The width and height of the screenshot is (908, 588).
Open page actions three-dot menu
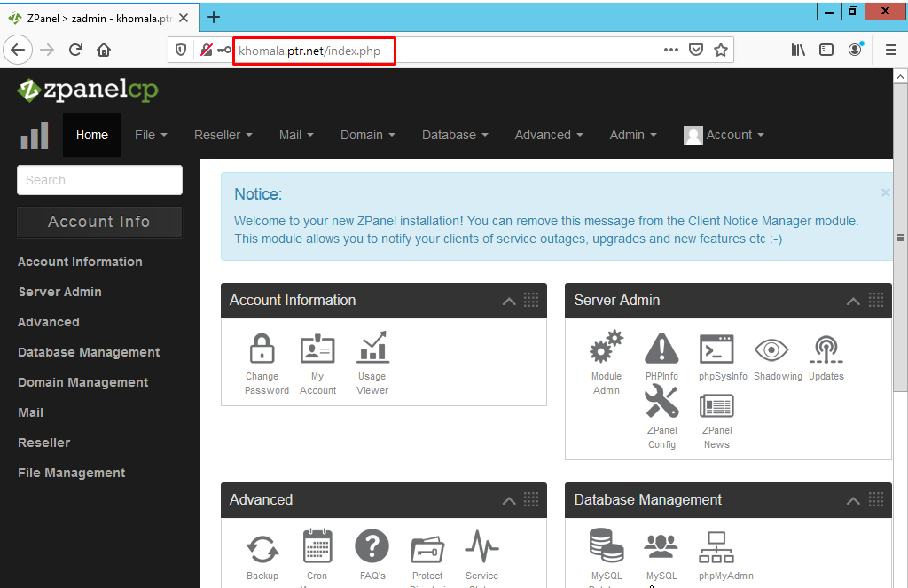click(670, 50)
